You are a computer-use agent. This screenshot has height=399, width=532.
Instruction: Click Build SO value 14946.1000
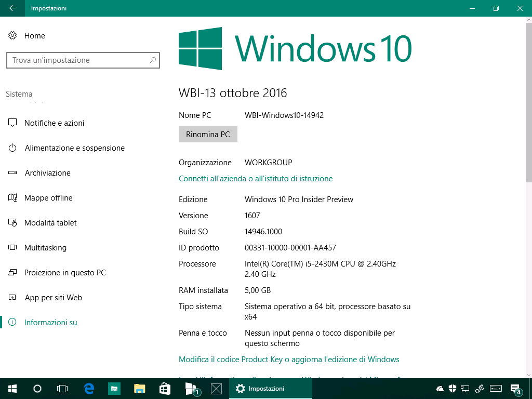(263, 232)
